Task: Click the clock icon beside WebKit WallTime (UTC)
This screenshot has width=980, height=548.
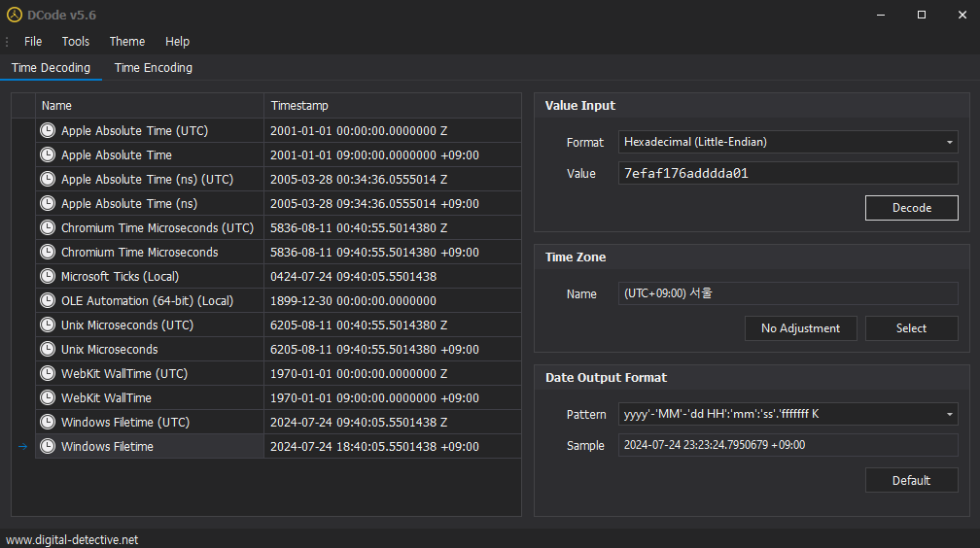Action: tap(48, 374)
